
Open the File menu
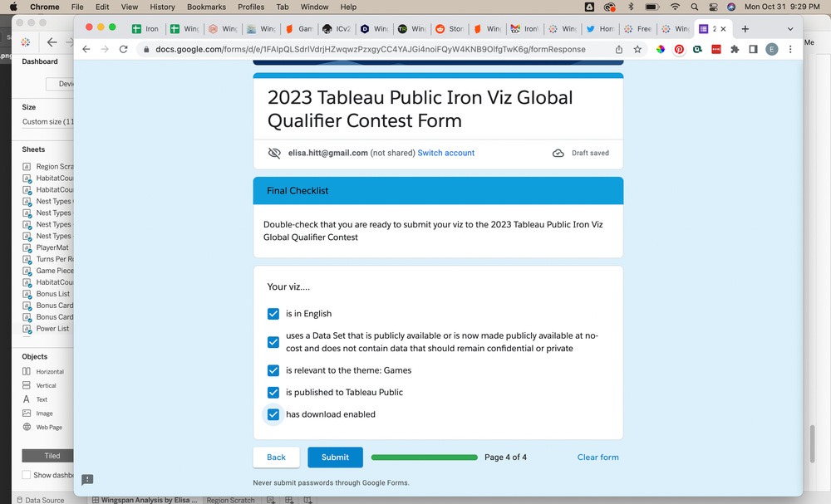(x=77, y=7)
